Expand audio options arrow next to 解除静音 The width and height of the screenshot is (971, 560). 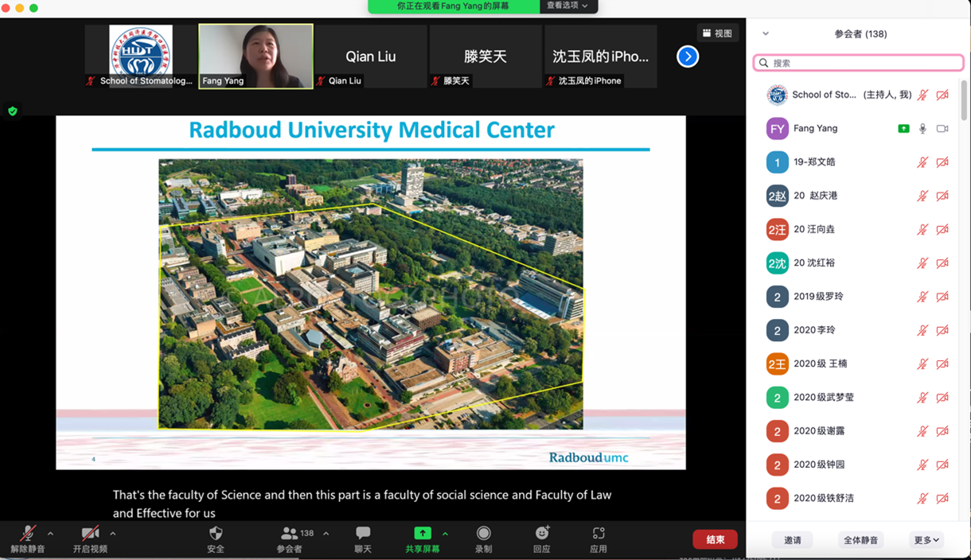(x=51, y=534)
